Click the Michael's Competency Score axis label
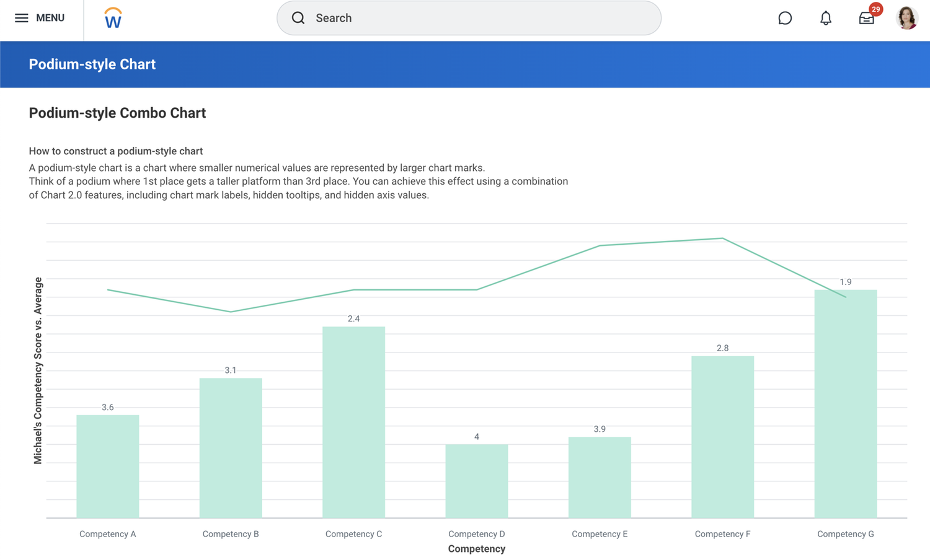 38,370
